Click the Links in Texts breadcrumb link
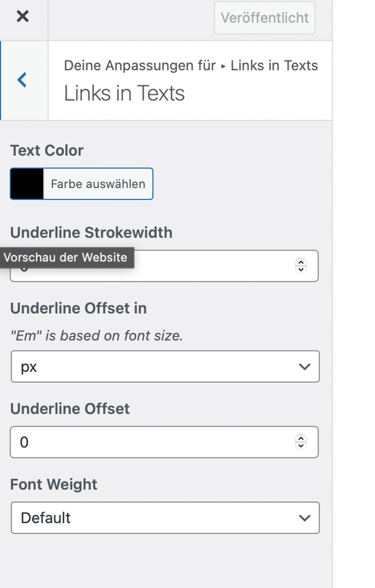Viewport: 375px width, 588px height. point(273,65)
